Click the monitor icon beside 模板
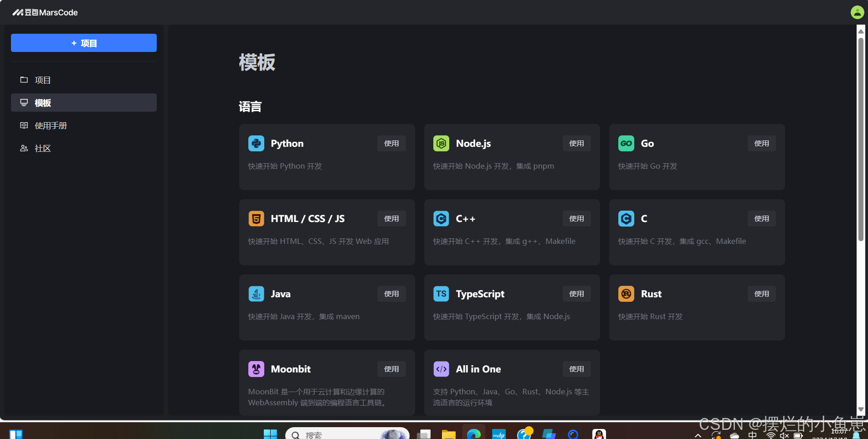868x439 pixels. pyautogui.click(x=24, y=103)
